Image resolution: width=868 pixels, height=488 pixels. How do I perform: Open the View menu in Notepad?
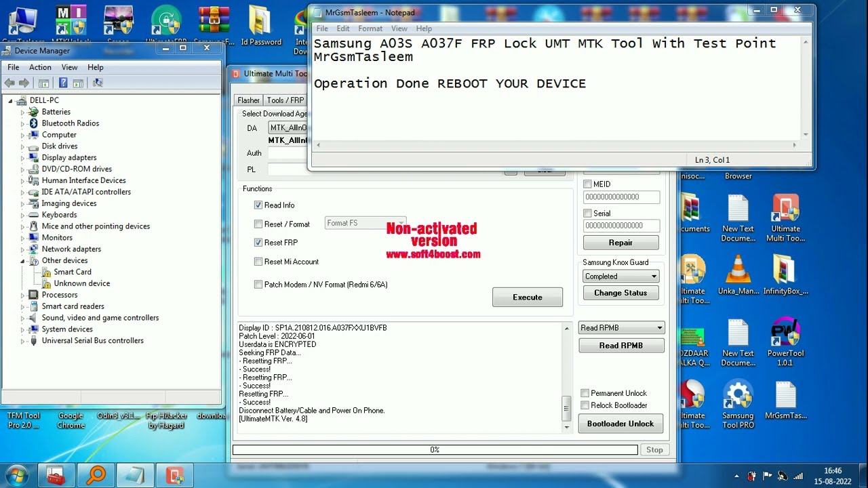[399, 28]
